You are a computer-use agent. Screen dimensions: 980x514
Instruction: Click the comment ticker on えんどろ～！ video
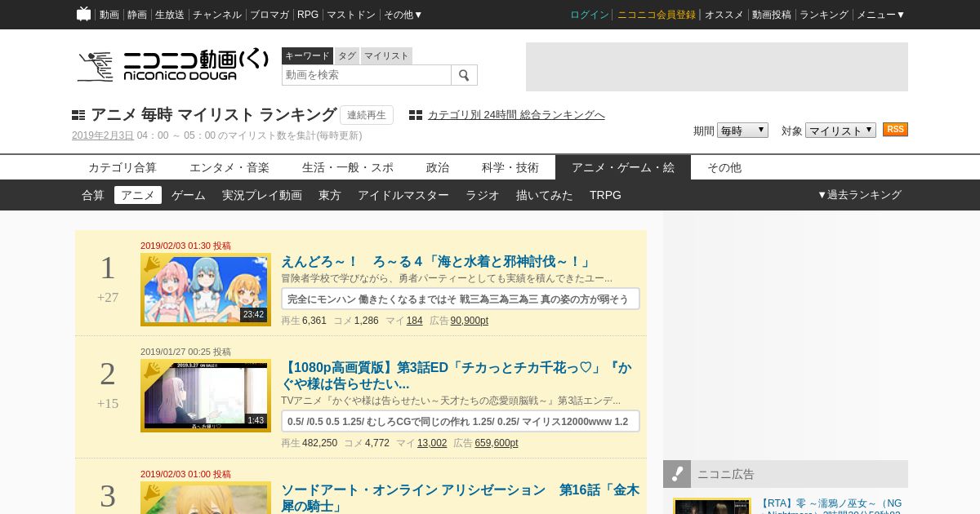pos(461,299)
